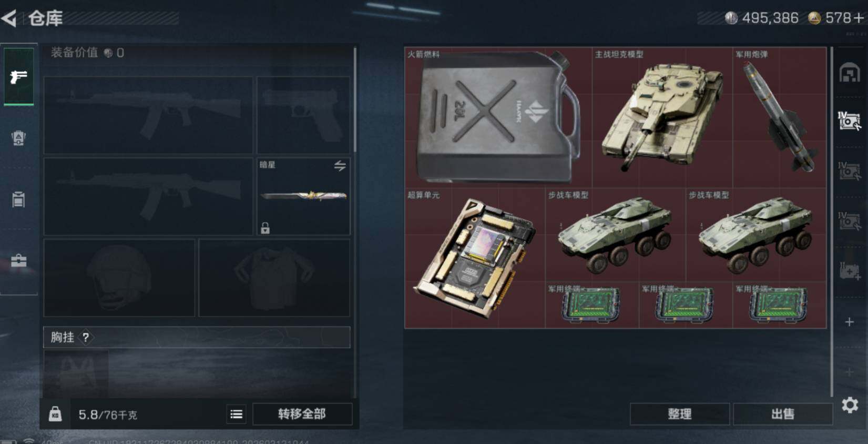The width and height of the screenshot is (868, 444).
Task: Select the 超算单元 circuit board item
Action: click(475, 258)
